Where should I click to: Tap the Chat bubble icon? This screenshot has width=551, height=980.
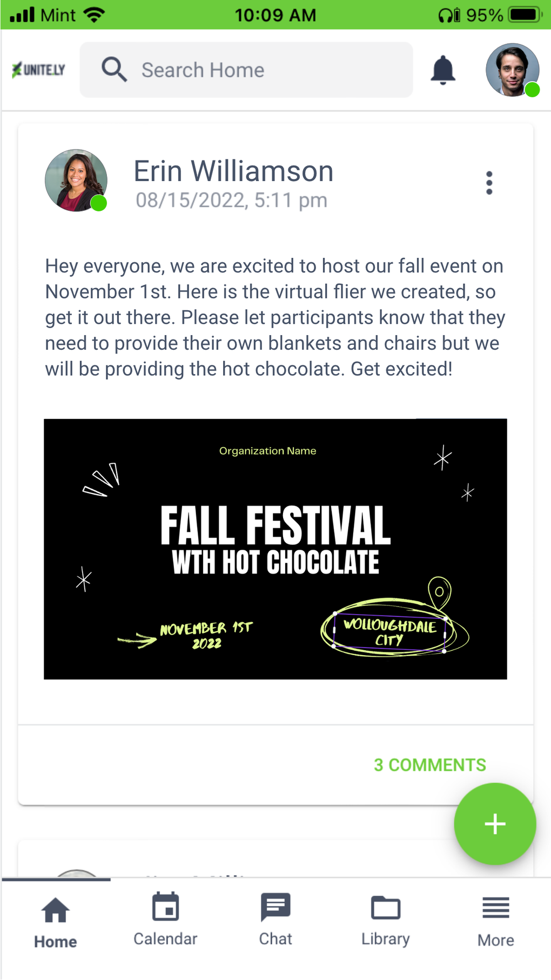pyautogui.click(x=275, y=907)
